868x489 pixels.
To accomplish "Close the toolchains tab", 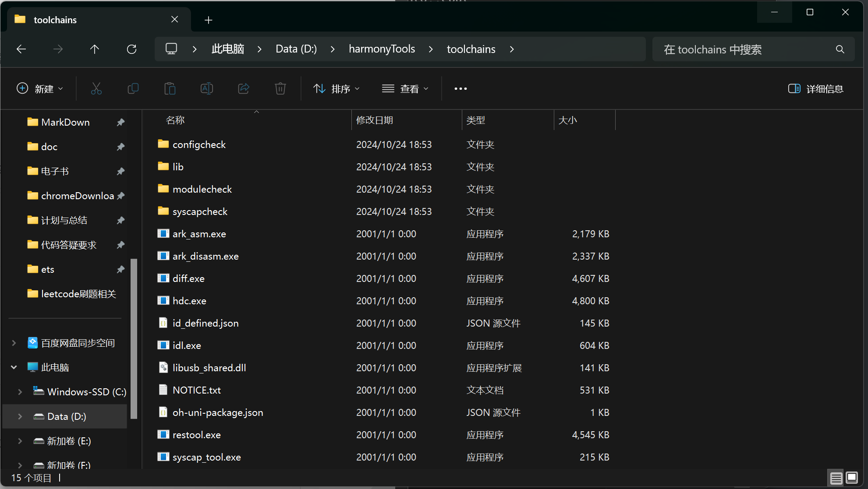I will click(x=175, y=19).
